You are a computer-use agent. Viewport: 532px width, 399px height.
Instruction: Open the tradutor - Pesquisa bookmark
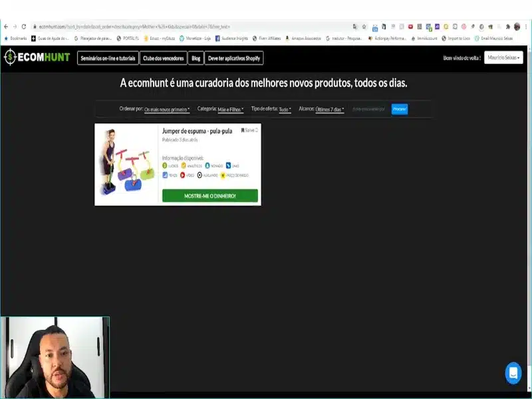click(x=344, y=39)
